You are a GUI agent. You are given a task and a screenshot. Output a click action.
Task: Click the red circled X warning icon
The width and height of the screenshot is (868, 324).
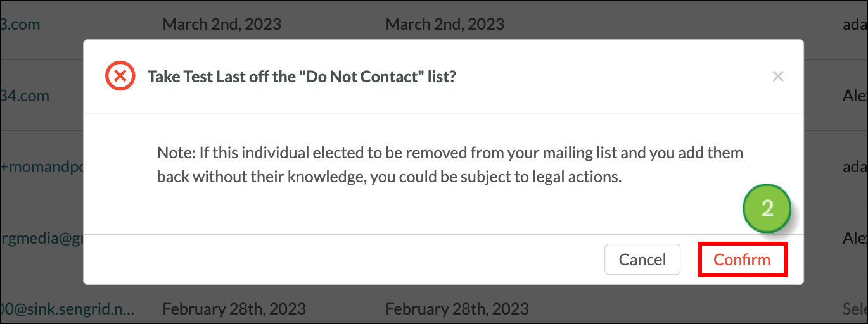[120, 77]
